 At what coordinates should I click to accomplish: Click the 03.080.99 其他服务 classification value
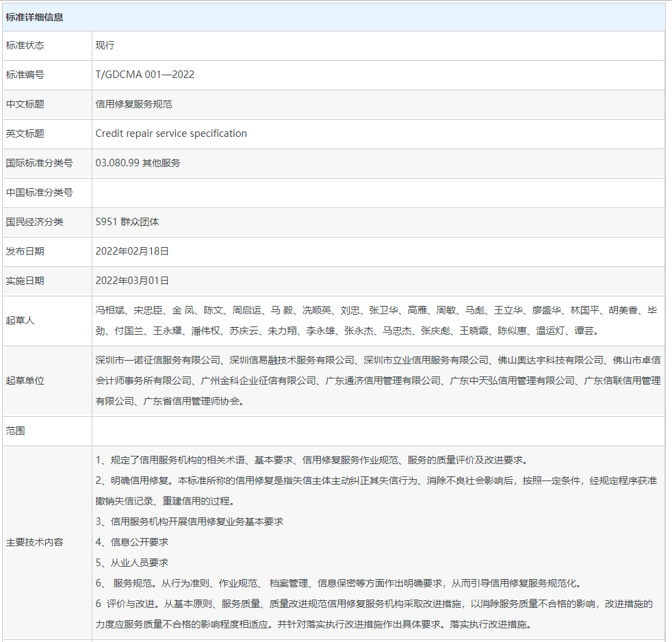[x=138, y=163]
